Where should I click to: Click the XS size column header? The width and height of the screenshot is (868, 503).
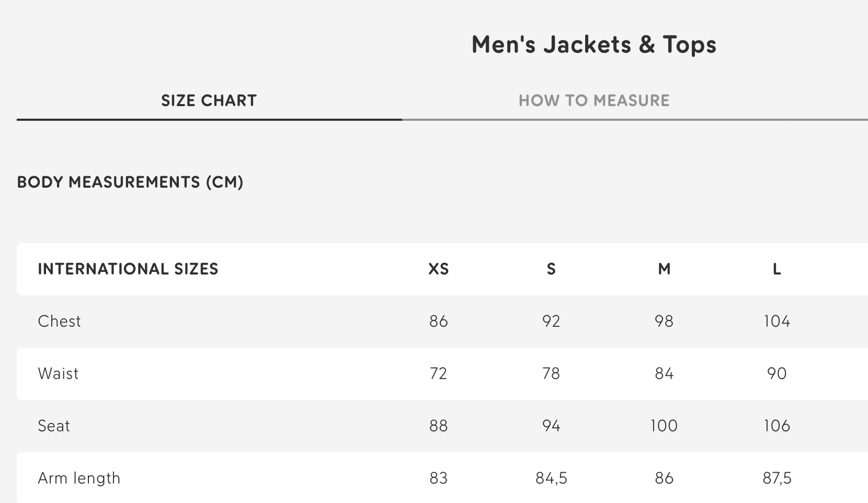(x=438, y=269)
